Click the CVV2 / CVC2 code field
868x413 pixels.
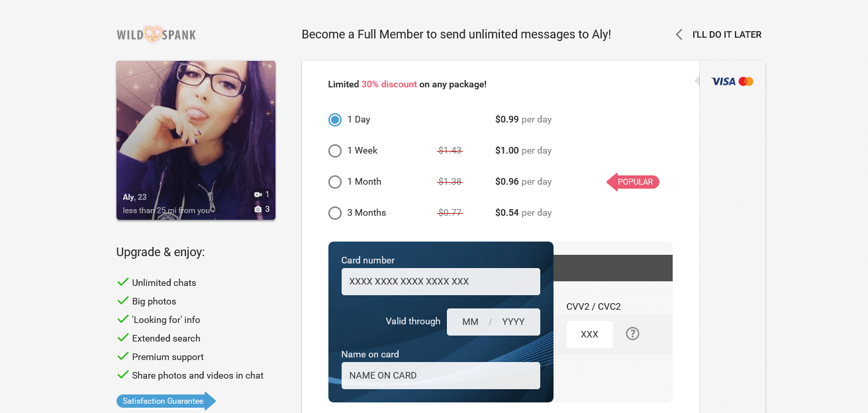click(590, 334)
